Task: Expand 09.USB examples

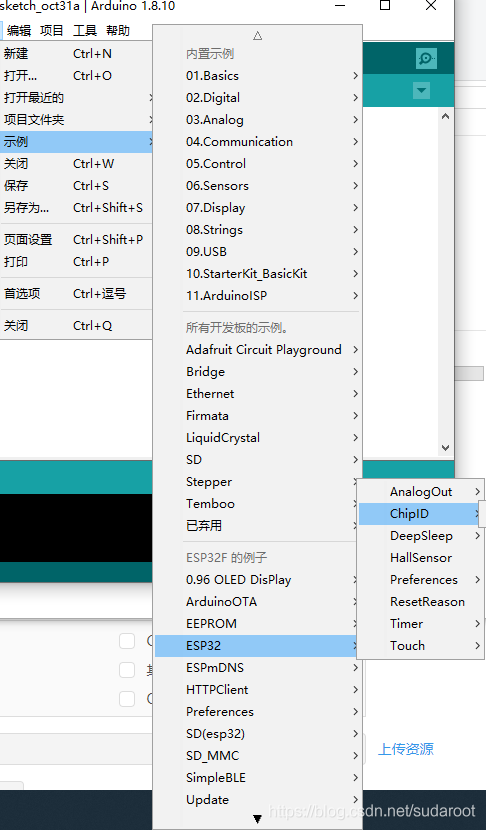Action: coord(258,252)
